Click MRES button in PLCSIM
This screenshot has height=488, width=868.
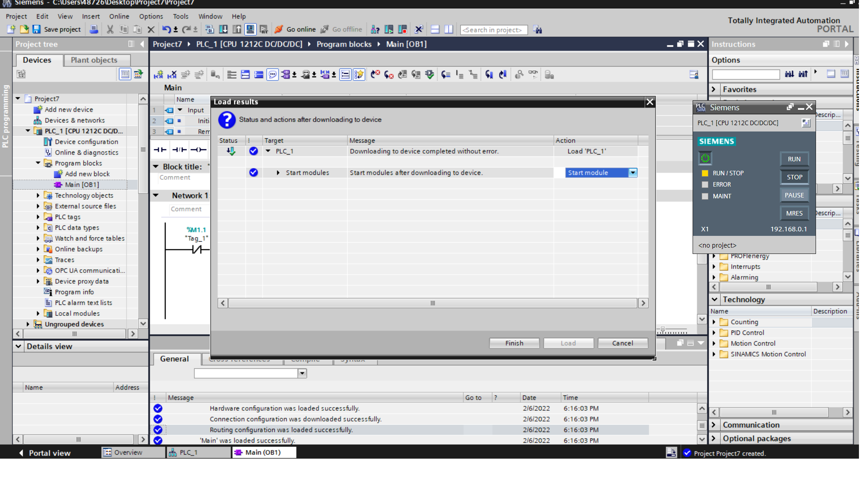(x=794, y=213)
